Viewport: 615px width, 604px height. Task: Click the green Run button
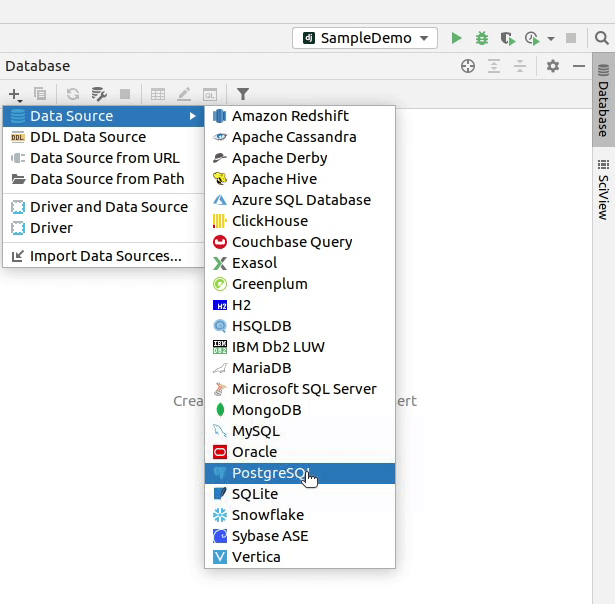click(456, 38)
